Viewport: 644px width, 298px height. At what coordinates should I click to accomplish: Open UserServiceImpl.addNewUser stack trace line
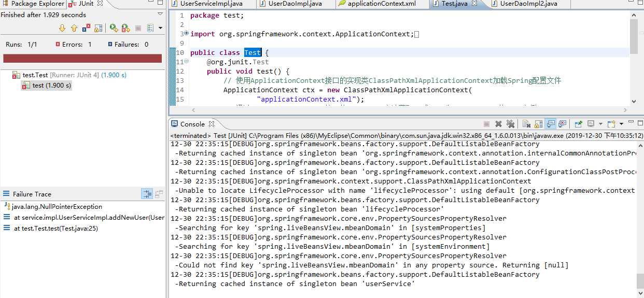tap(84, 218)
